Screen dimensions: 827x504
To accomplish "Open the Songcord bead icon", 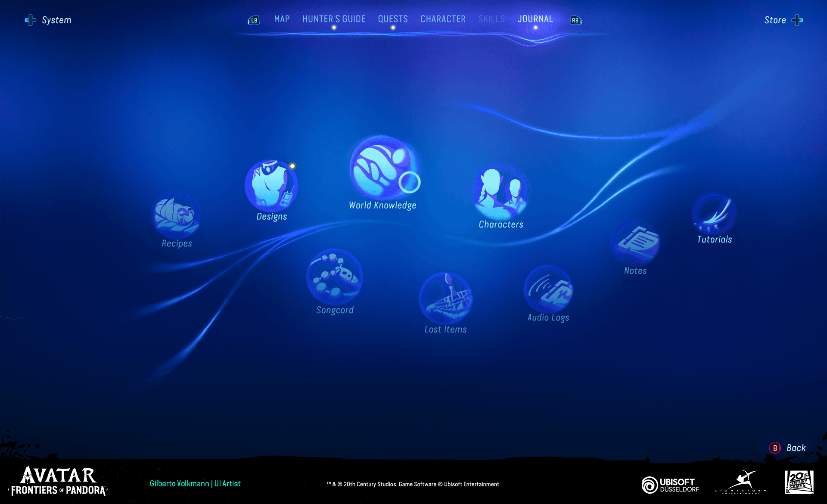I will point(335,277).
